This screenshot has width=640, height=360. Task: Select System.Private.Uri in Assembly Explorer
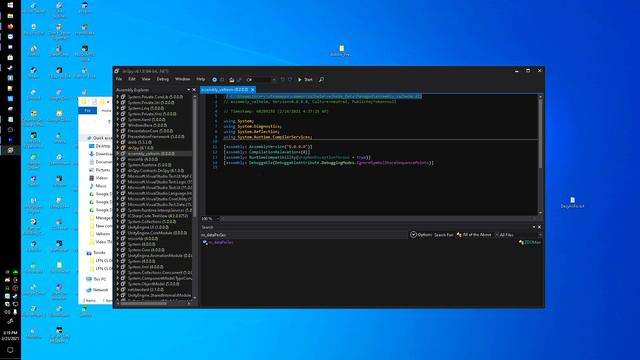tap(151, 103)
